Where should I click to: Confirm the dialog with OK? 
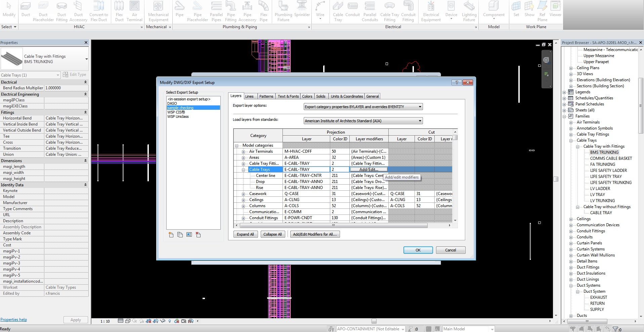418,250
